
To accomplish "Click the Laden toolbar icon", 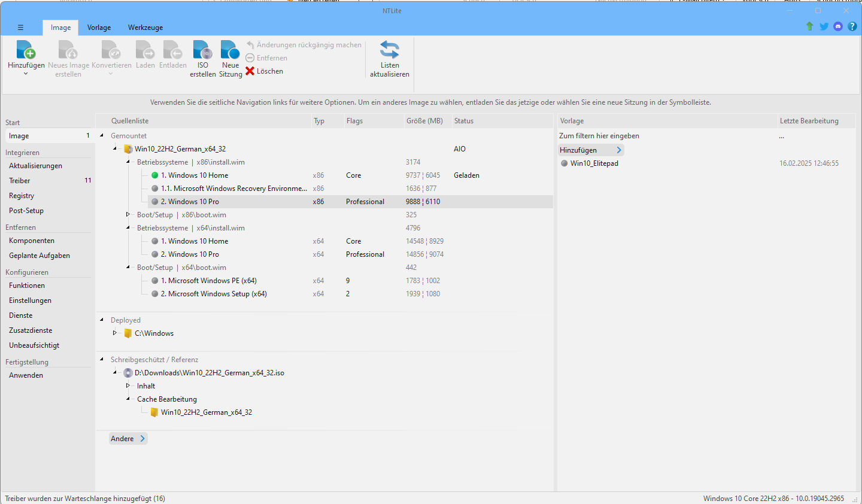I will point(145,50).
